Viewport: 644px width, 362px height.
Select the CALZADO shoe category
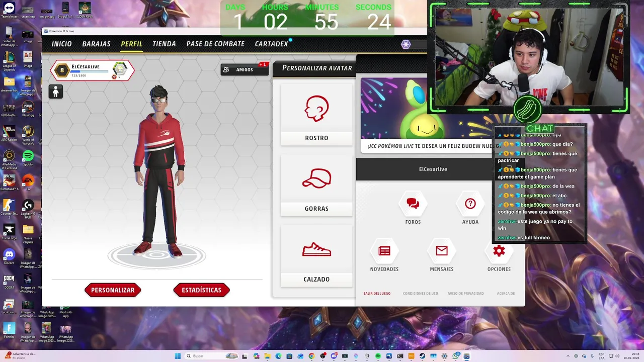[316, 256]
